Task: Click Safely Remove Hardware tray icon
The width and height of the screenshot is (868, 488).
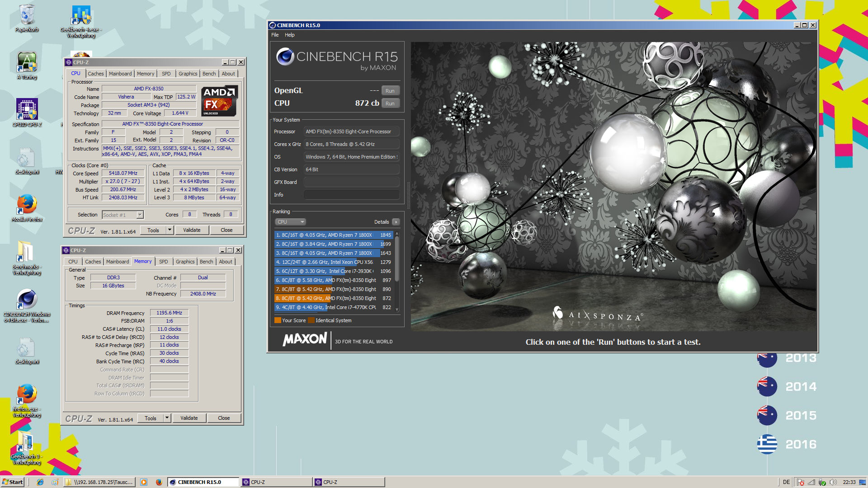Action: click(822, 482)
